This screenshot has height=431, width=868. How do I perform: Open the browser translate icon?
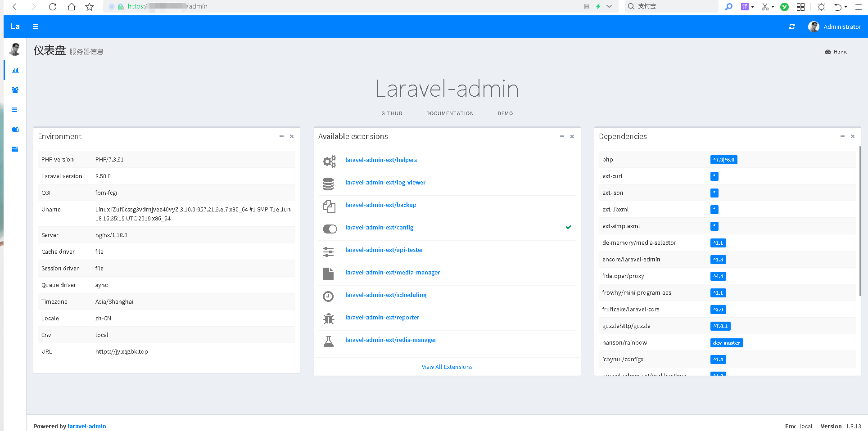745,6
